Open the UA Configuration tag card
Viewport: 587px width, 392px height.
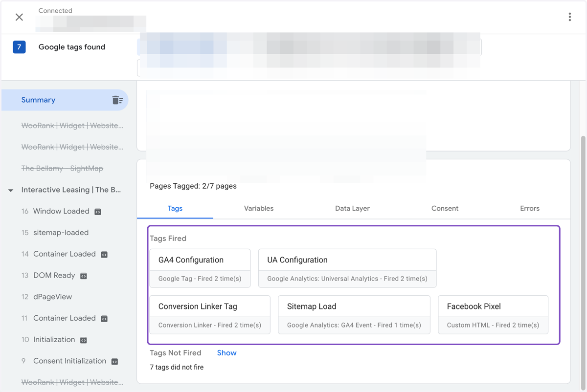[347, 268]
